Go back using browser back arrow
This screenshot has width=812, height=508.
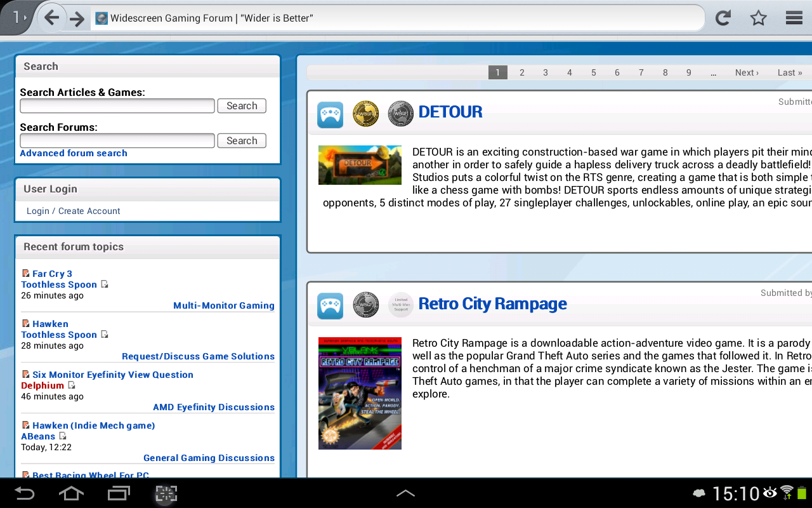tap(52, 18)
